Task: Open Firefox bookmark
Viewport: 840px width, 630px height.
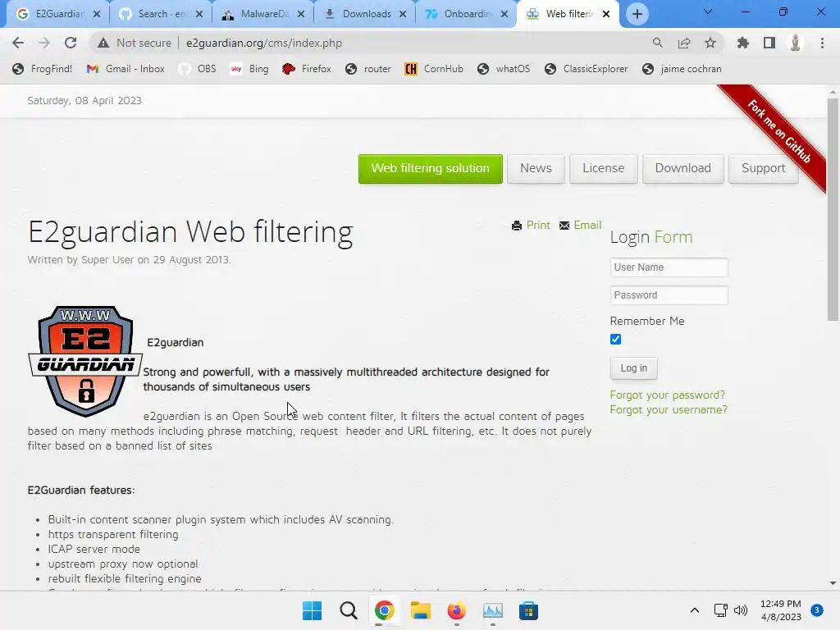Action: click(x=307, y=69)
